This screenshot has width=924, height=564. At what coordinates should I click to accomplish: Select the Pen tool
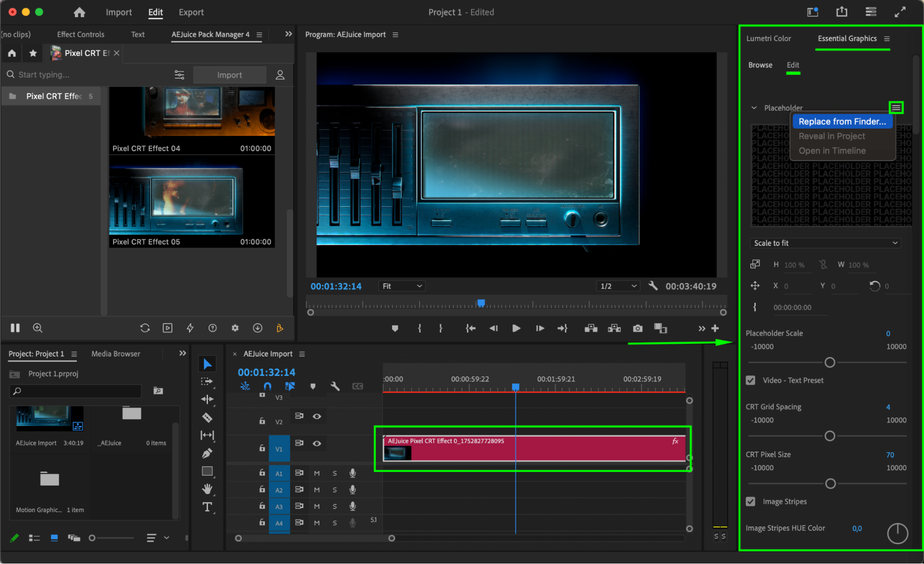pyautogui.click(x=207, y=453)
